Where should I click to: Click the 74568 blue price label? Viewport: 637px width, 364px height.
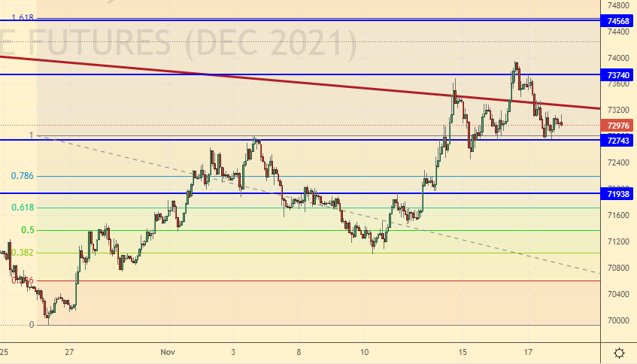click(x=618, y=22)
